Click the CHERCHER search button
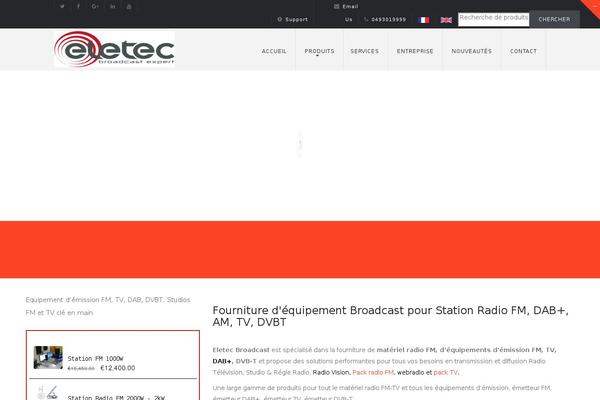 (554, 19)
